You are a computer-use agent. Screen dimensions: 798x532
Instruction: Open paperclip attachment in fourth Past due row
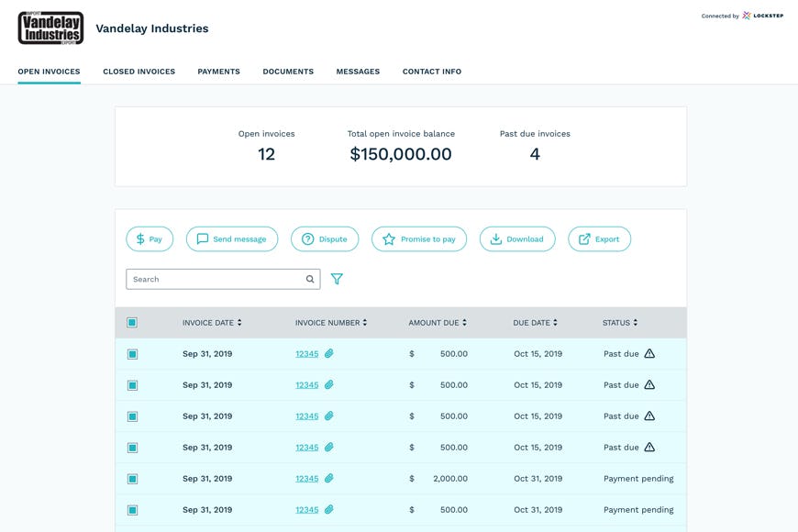(x=328, y=447)
